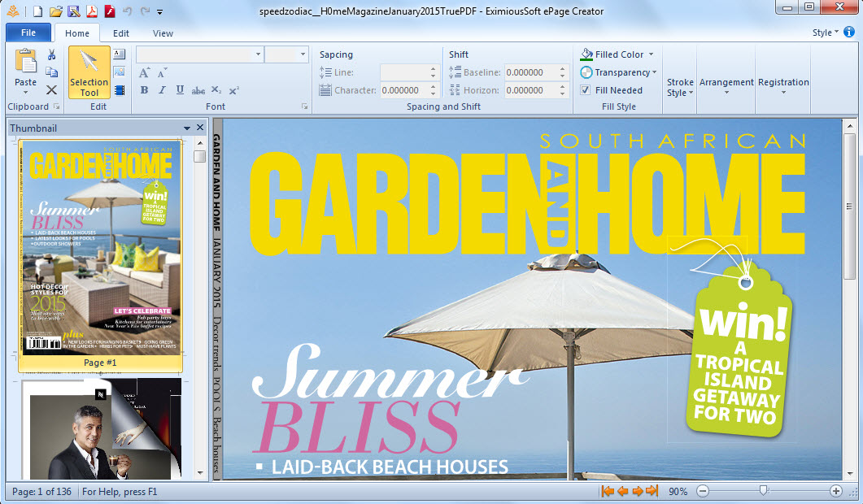Screen dimensions: 863x504
Task: Switch to the Edit ribbon tab
Action: pyautogui.click(x=121, y=33)
